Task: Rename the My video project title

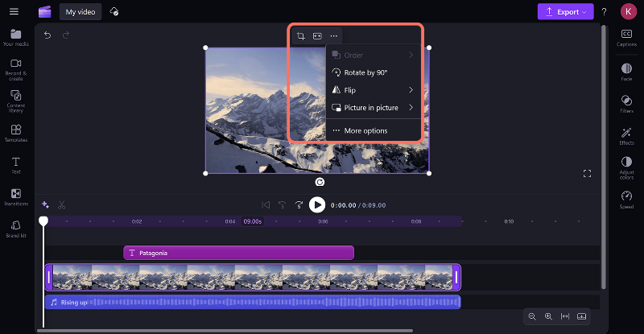Action: pos(80,12)
